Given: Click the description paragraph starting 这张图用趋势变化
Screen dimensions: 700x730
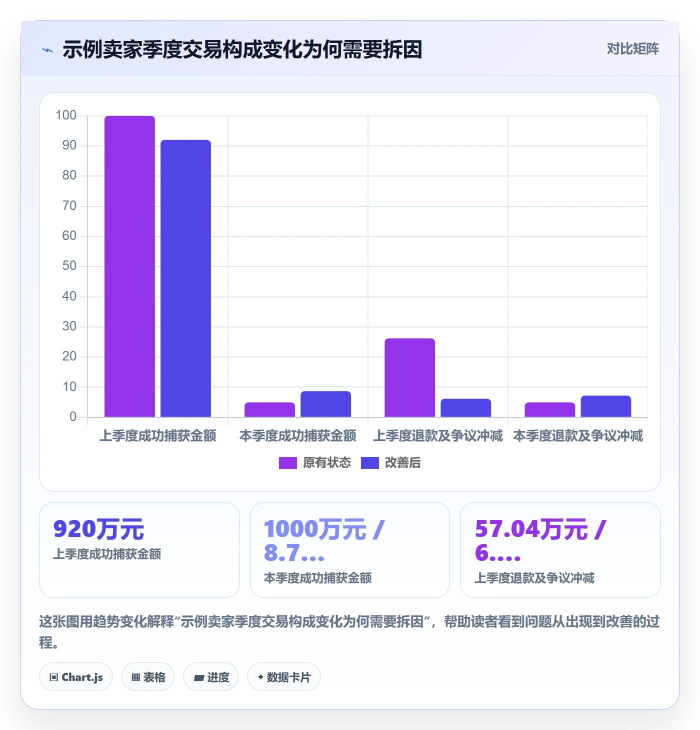Looking at the screenshot, I should pos(349,632).
